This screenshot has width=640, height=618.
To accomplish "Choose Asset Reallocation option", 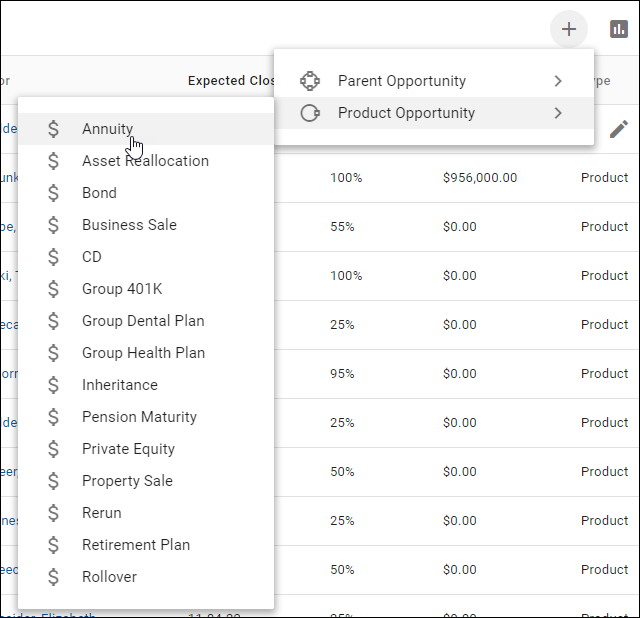I will click(x=145, y=161).
